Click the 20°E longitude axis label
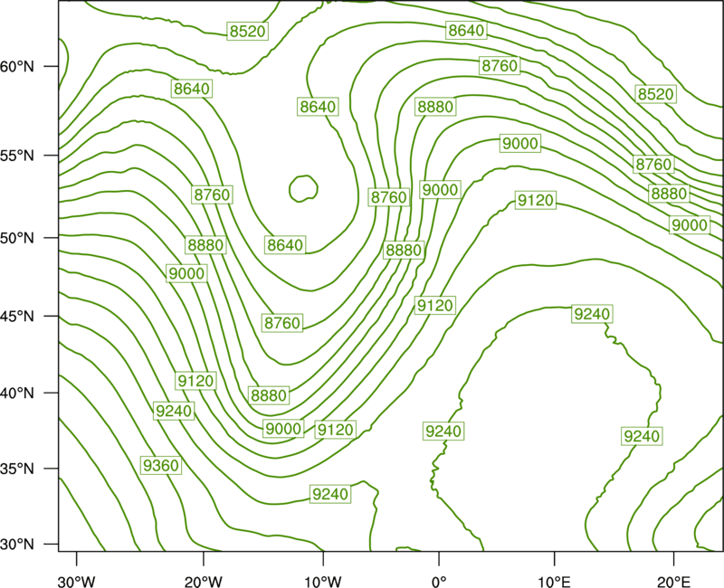 [x=673, y=581]
